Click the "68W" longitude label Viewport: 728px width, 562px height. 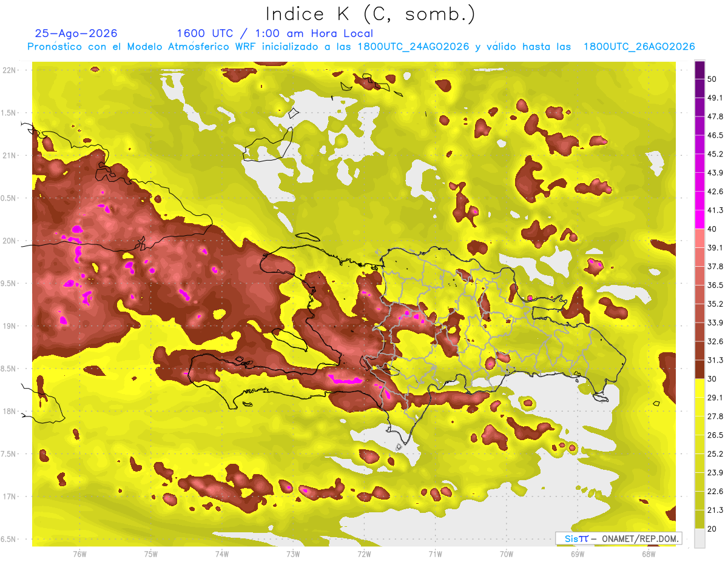649,554
